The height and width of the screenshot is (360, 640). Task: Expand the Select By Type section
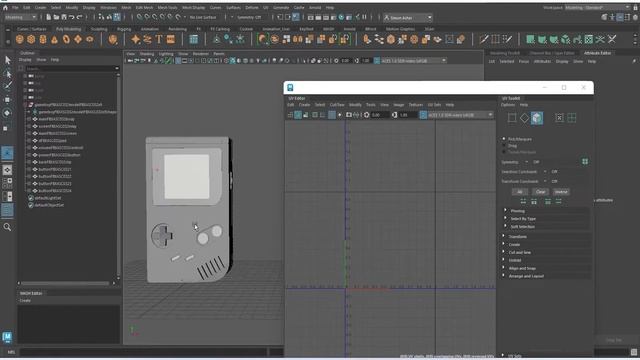click(x=523, y=219)
